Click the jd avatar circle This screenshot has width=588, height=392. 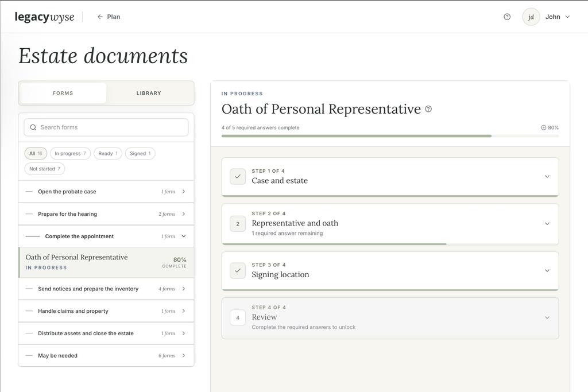531,17
